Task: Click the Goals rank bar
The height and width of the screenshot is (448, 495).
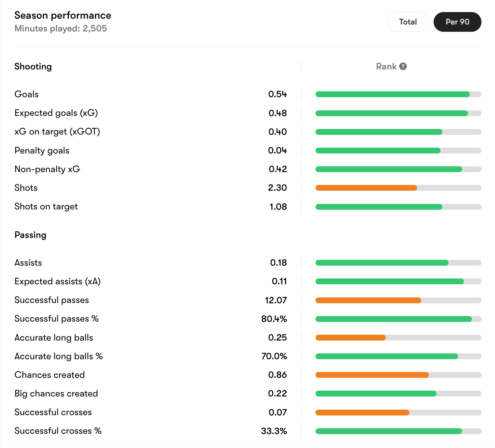Action: coord(398,94)
